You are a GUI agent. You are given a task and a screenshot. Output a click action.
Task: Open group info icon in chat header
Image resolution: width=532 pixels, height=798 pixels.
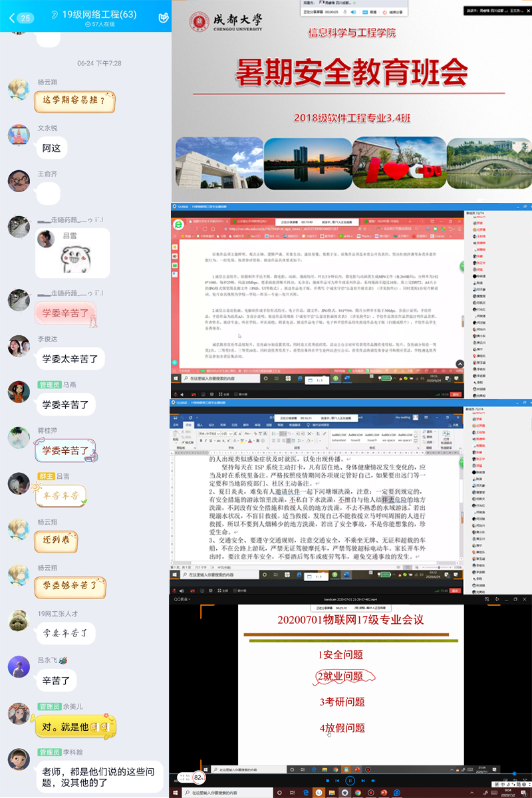click(163, 18)
